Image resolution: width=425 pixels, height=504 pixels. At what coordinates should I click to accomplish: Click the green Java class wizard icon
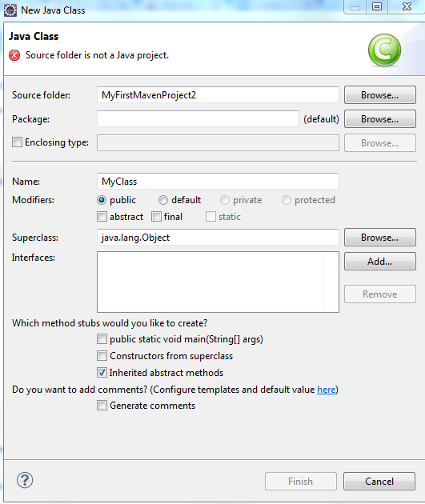[384, 50]
